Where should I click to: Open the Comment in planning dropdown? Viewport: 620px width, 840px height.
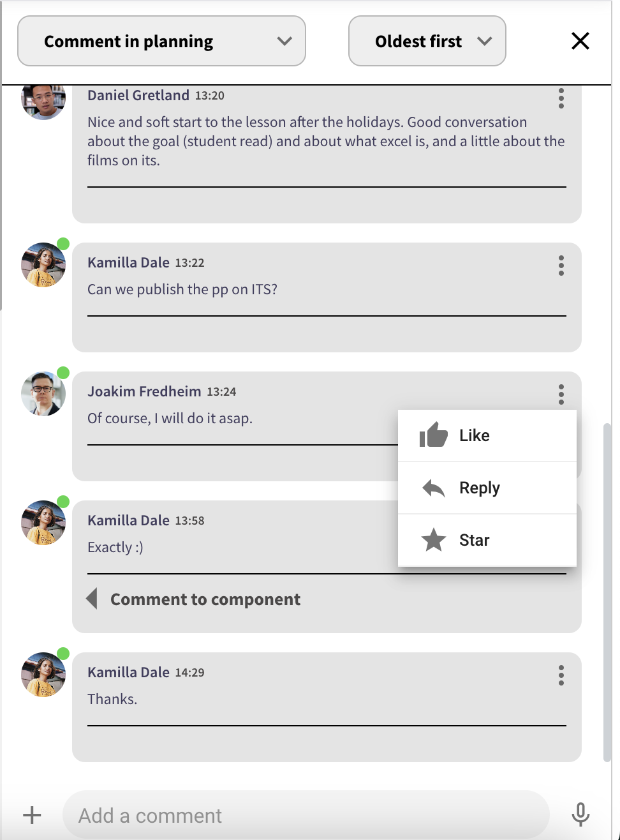[161, 41]
